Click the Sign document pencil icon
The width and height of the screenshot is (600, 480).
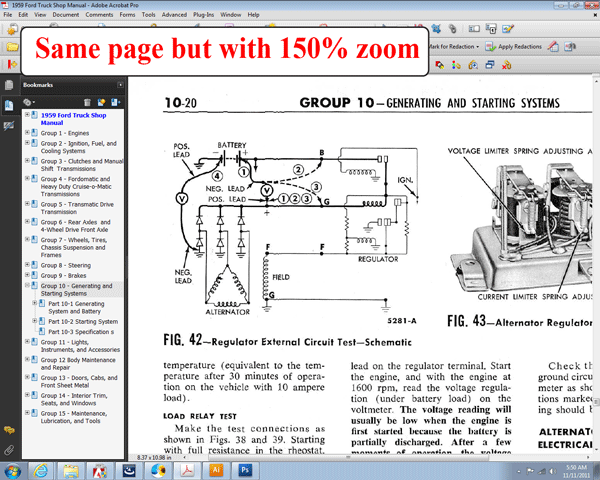(508, 29)
